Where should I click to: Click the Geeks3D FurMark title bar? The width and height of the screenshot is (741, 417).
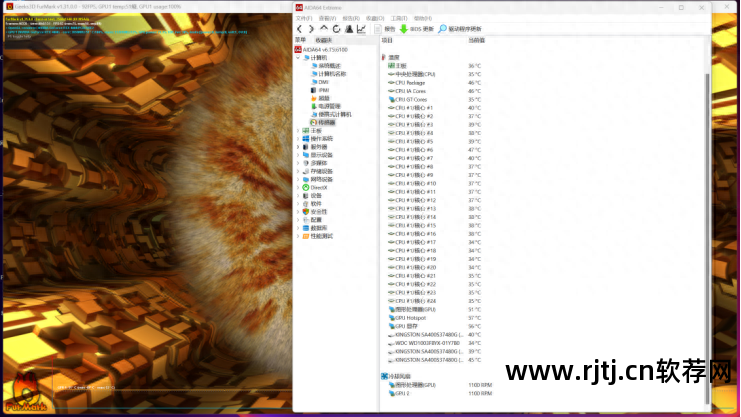click(146, 7)
